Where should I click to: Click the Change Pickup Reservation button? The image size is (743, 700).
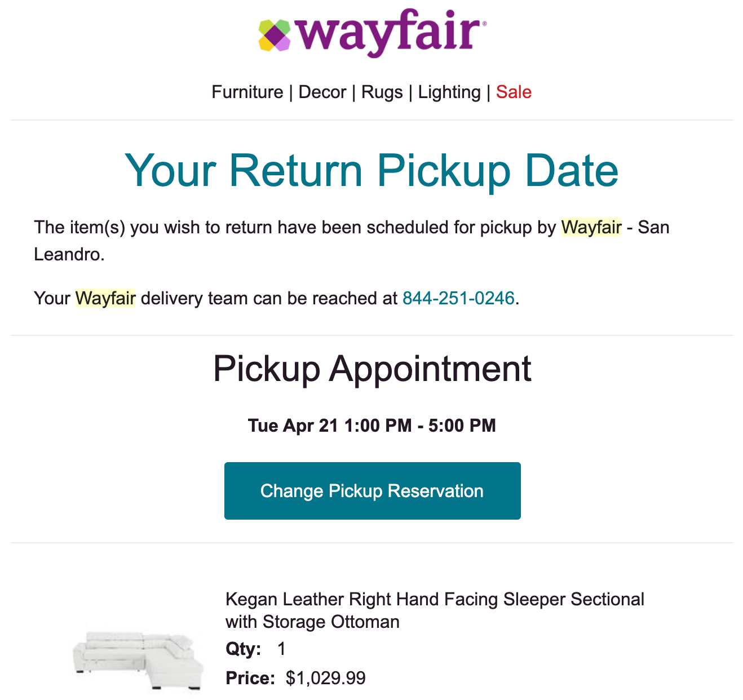(372, 491)
